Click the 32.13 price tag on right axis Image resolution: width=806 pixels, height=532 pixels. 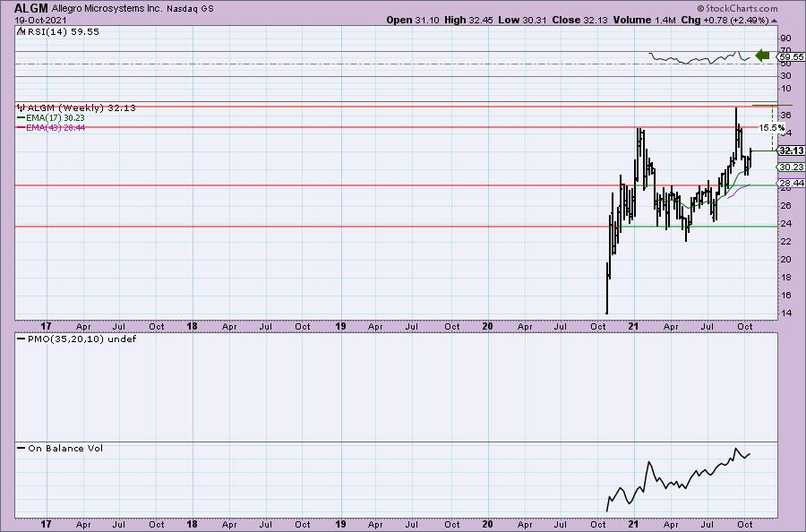pos(791,150)
